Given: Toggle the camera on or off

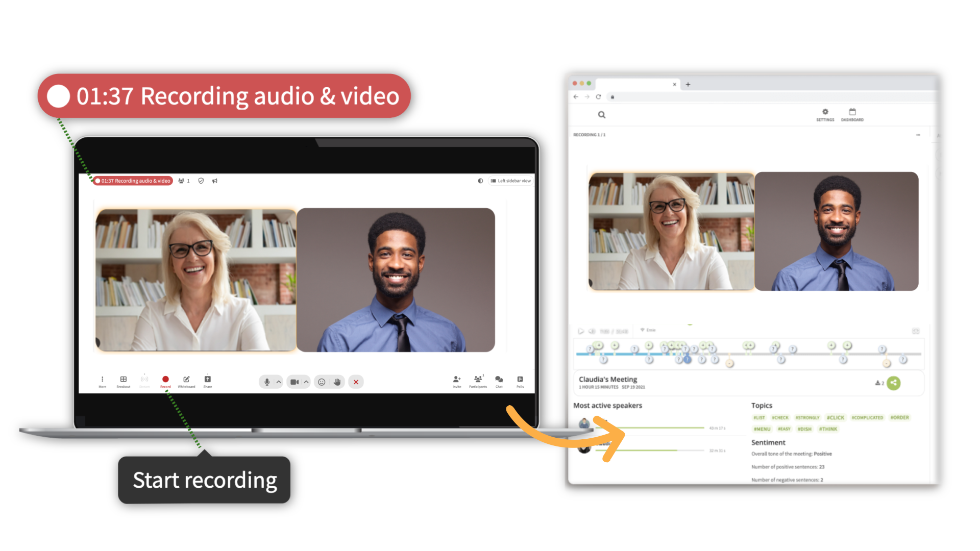Looking at the screenshot, I should [x=295, y=382].
